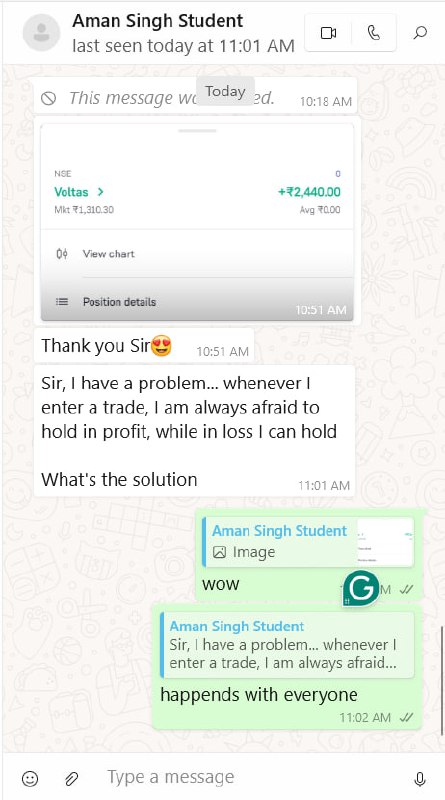Click the Position details list icon

62,302
